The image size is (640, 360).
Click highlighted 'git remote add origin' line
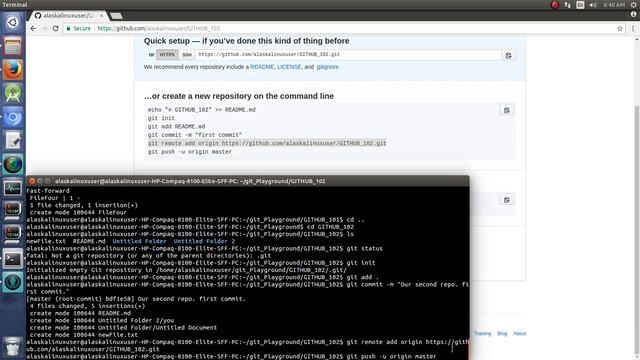[267, 143]
